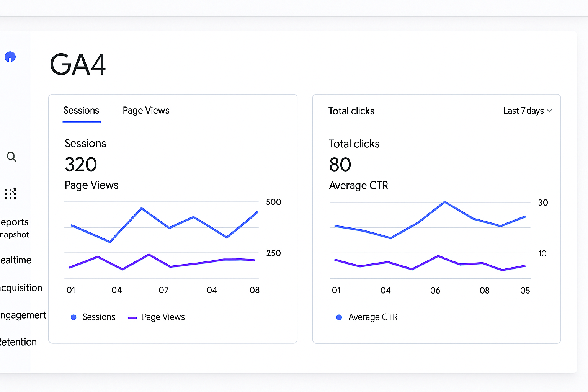This screenshot has width=588, height=392.
Task: Open Engagement section in sidebar
Action: pos(23,315)
